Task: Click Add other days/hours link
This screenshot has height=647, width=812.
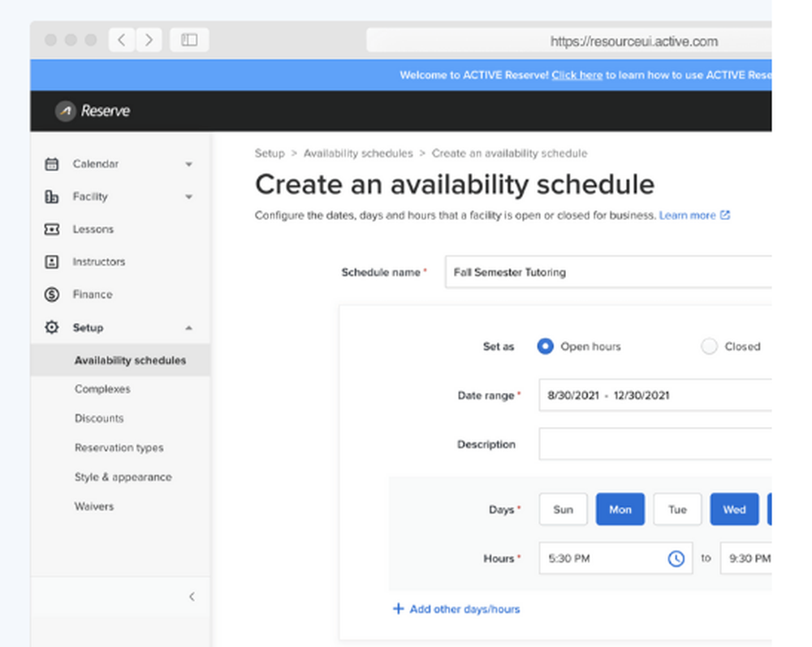Action: pos(464,609)
